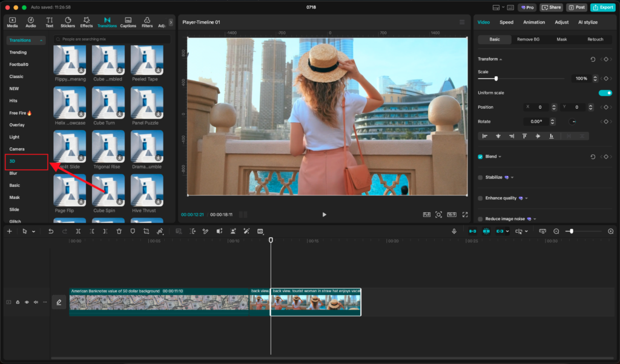Screen dimensions: 620x364
Task: Hide the track with eye icon
Action: [x=27, y=302]
